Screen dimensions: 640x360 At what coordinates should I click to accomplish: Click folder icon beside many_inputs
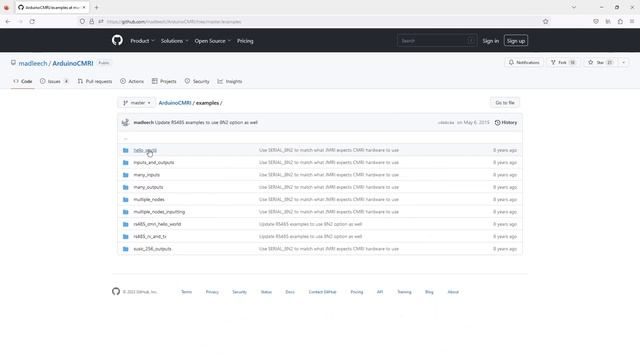click(126, 175)
